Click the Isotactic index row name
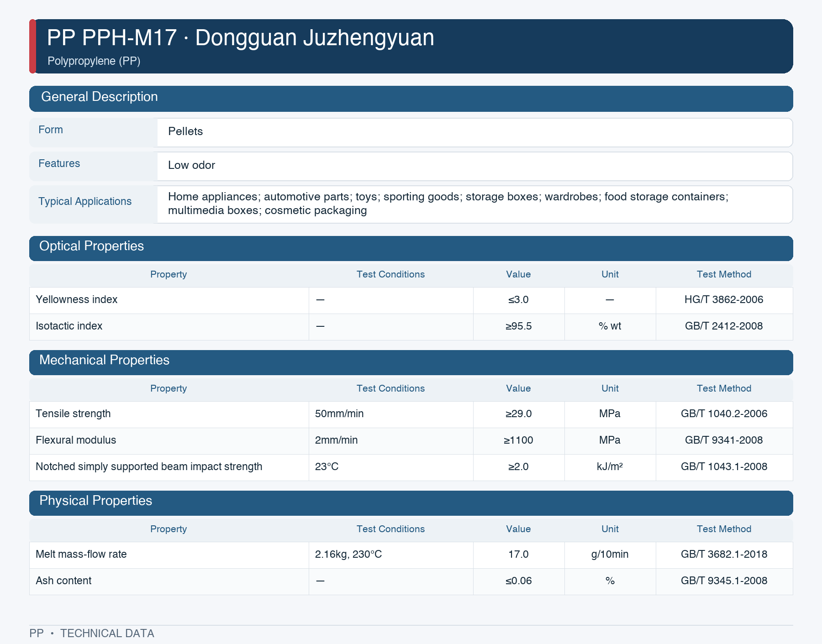Image resolution: width=822 pixels, height=644 pixels. (x=69, y=326)
